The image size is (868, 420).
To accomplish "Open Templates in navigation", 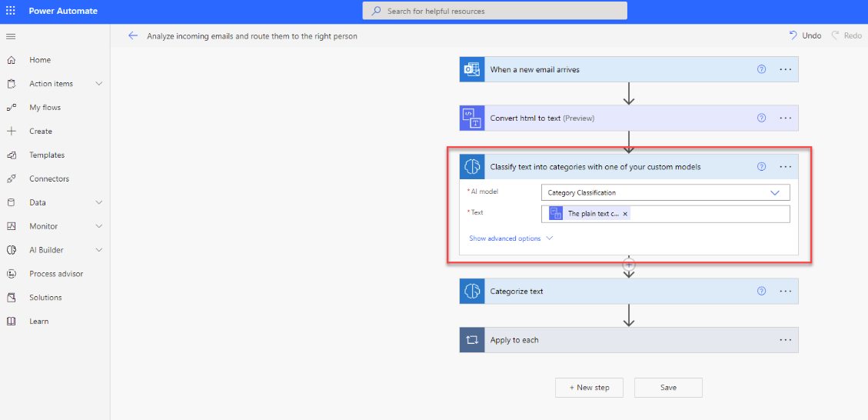I will click(47, 155).
